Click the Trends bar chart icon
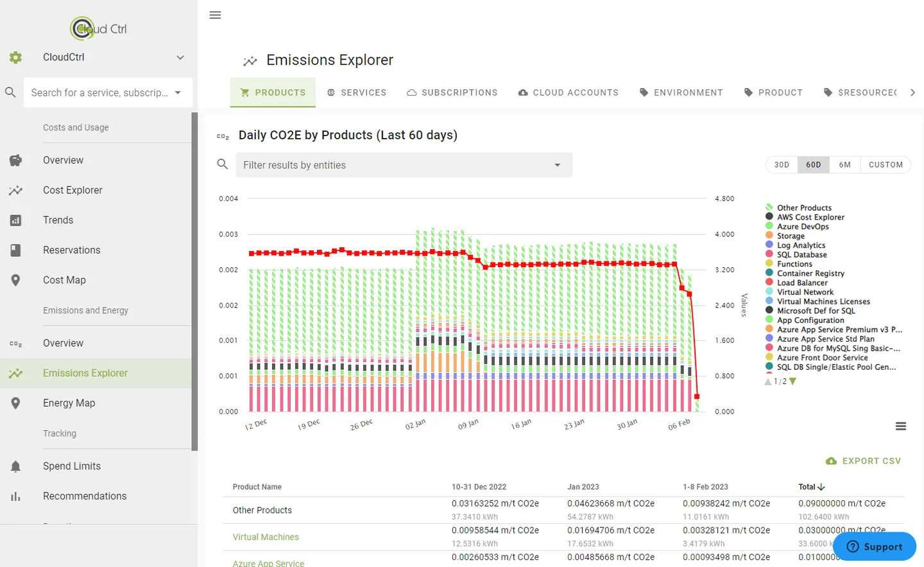924x567 pixels. pos(15,220)
